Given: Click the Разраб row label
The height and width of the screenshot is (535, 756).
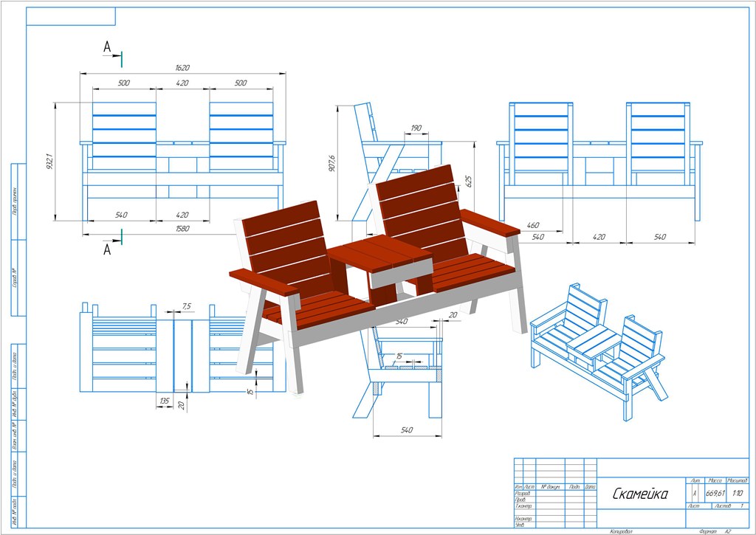Looking at the screenshot, I should coord(523,494).
